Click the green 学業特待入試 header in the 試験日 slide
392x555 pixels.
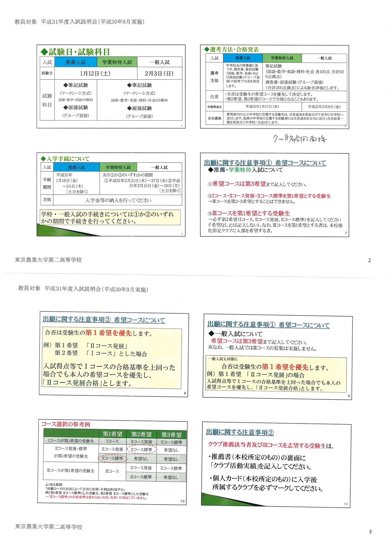click(117, 62)
